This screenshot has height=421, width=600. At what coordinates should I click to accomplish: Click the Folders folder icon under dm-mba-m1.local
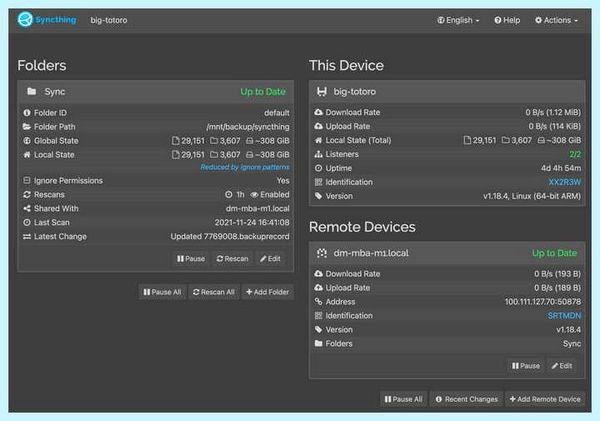click(318, 344)
